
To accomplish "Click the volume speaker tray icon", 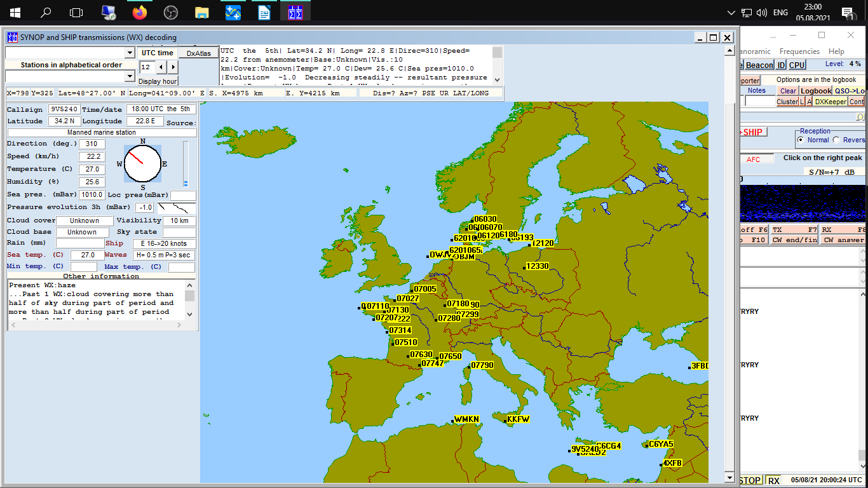I will 762,12.
